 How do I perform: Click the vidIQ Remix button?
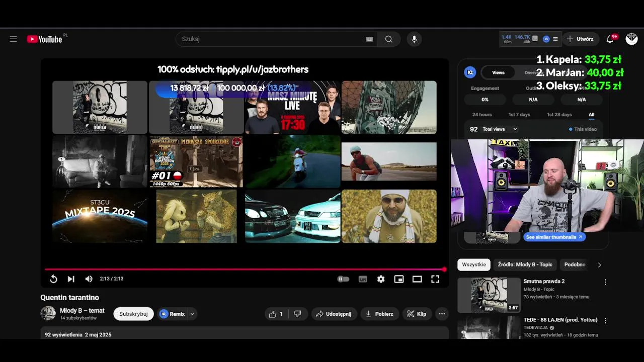[172, 314]
